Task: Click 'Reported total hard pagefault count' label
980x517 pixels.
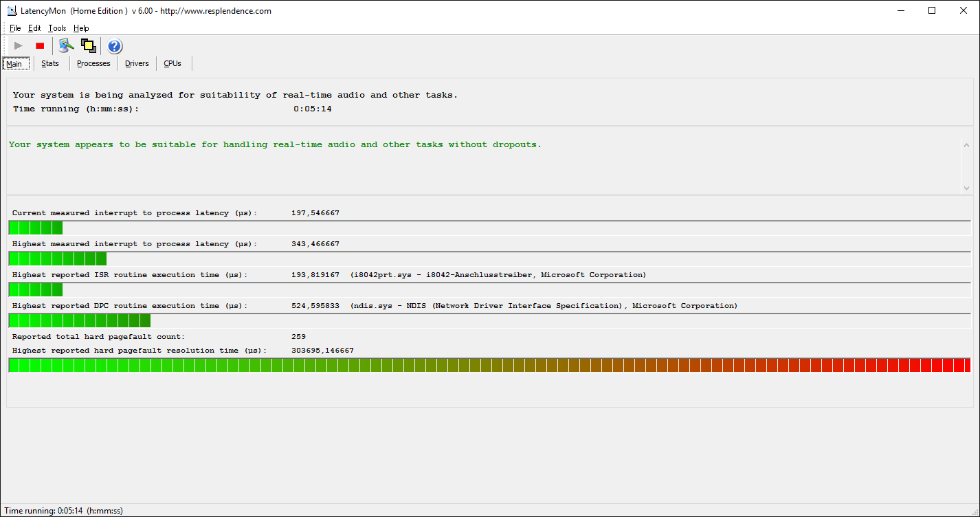Action: click(x=98, y=337)
